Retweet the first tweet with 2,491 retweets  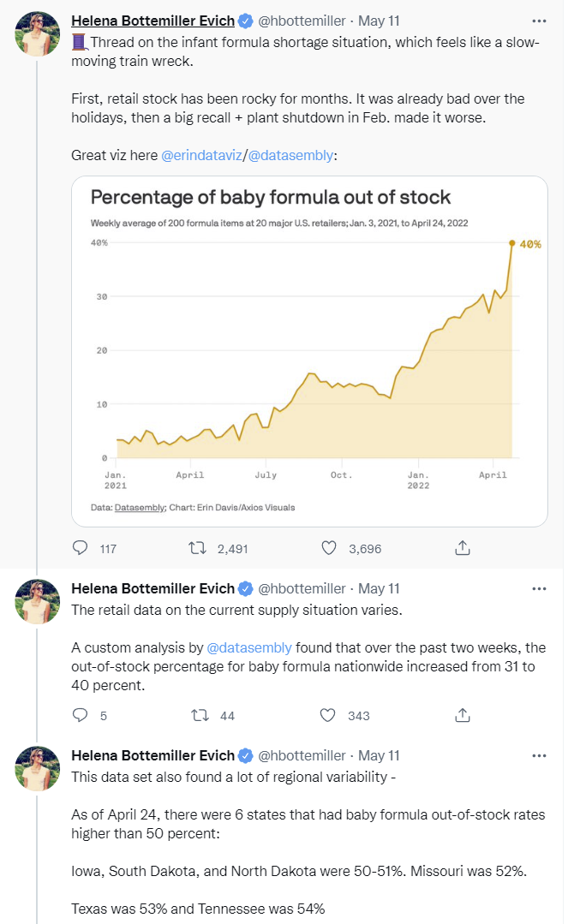point(197,548)
